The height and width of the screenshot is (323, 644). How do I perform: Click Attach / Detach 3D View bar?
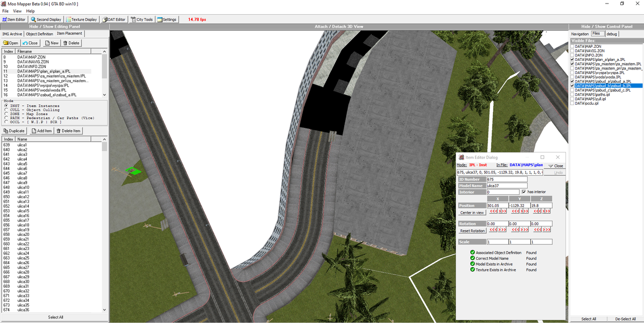tap(339, 27)
